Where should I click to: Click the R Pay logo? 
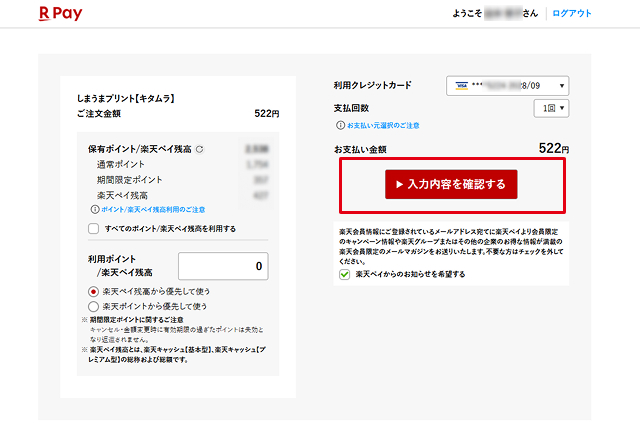click(x=60, y=13)
